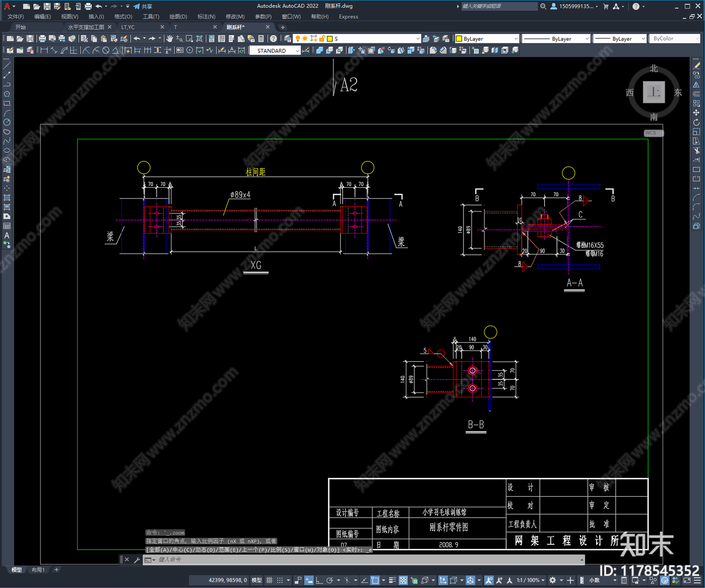The height and width of the screenshot is (588, 705).
Task: Toggle dynamic input in status bar
Action: click(309, 580)
